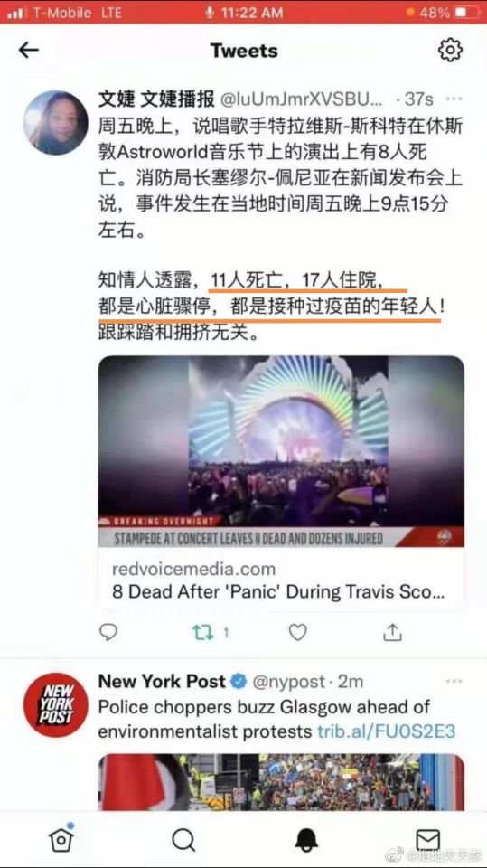The height and width of the screenshot is (868, 487).
Task: Open the Home tab icon
Action: point(61,839)
